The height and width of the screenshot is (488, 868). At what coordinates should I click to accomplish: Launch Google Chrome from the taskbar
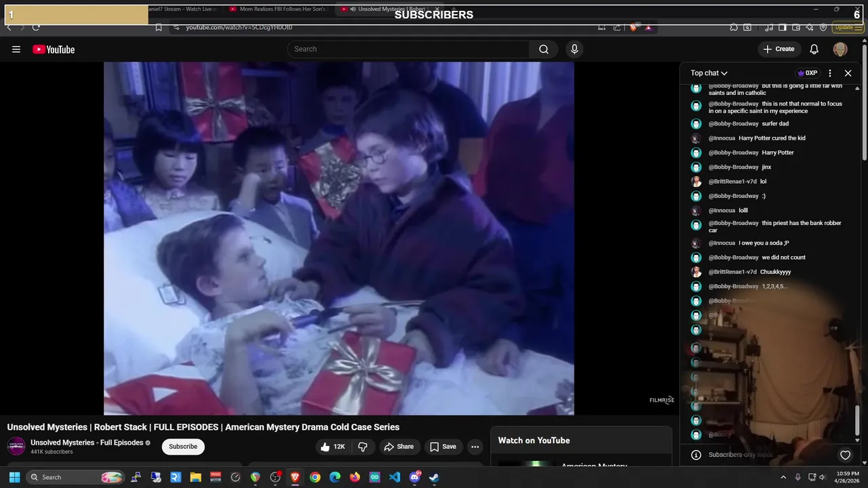315,477
